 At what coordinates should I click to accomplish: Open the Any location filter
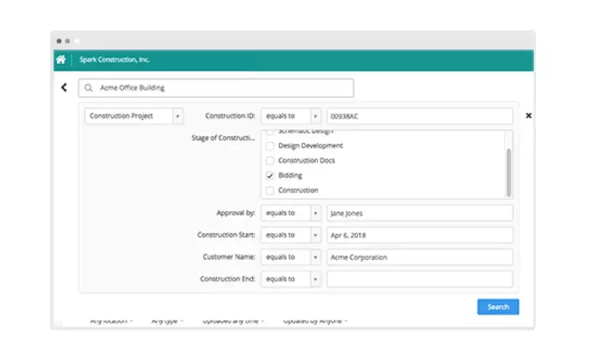click(111, 321)
